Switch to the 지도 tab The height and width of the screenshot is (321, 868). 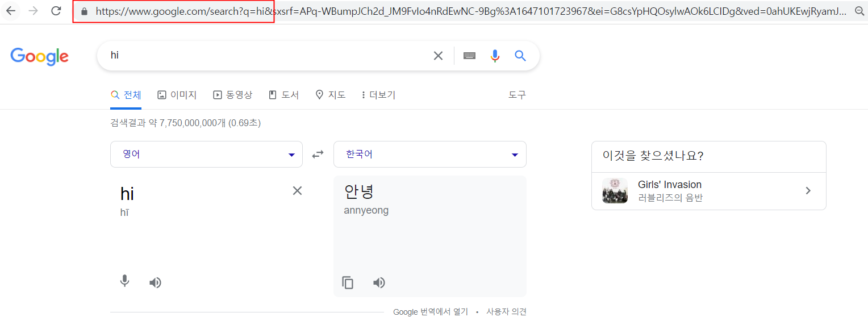pos(330,95)
